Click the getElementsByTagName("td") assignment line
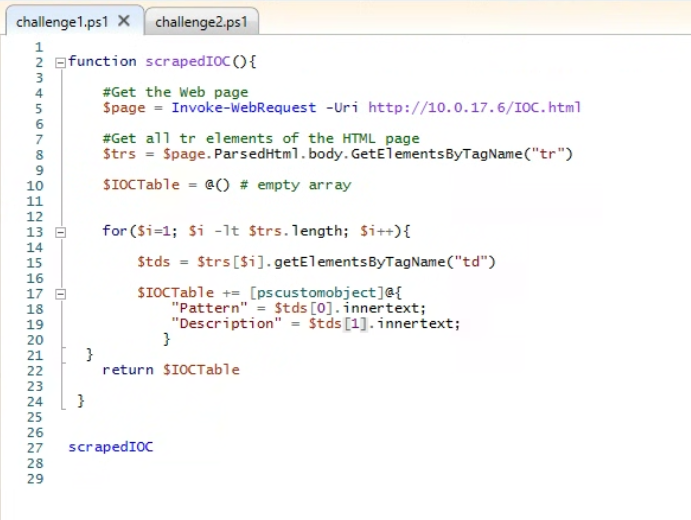This screenshot has height=520, width=691. pyautogui.click(x=316, y=263)
